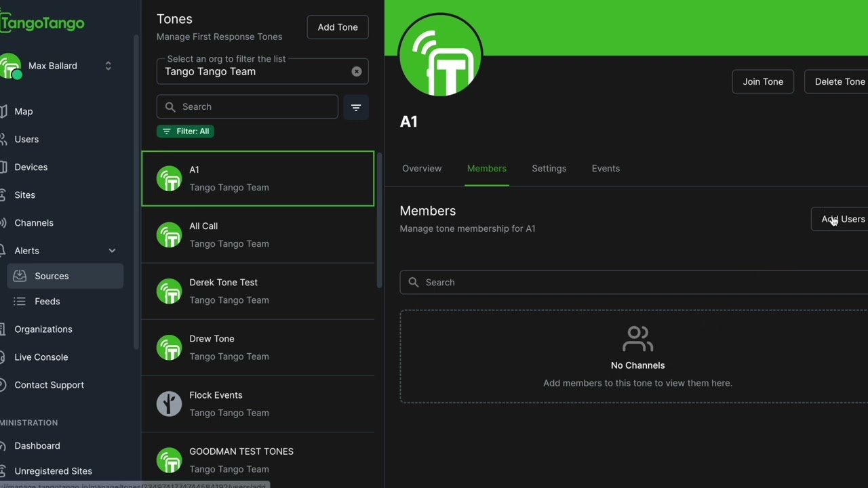Click Join Tone button

[763, 81]
